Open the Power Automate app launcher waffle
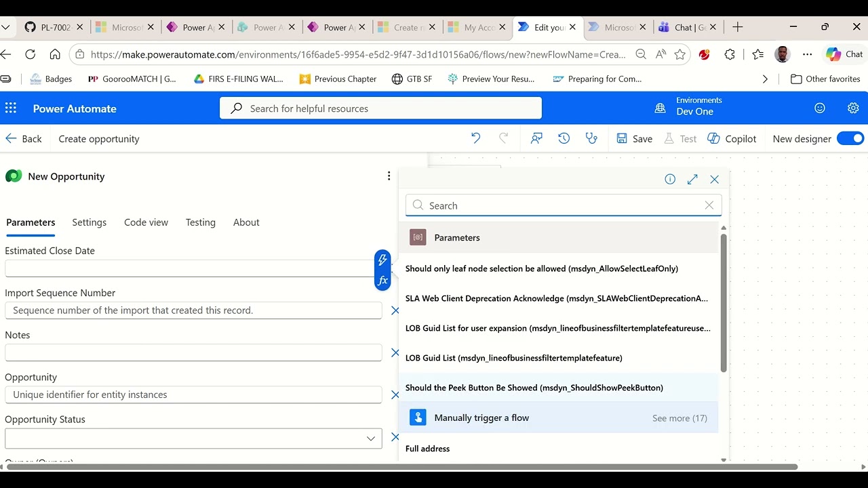The width and height of the screenshot is (868, 488). click(11, 108)
